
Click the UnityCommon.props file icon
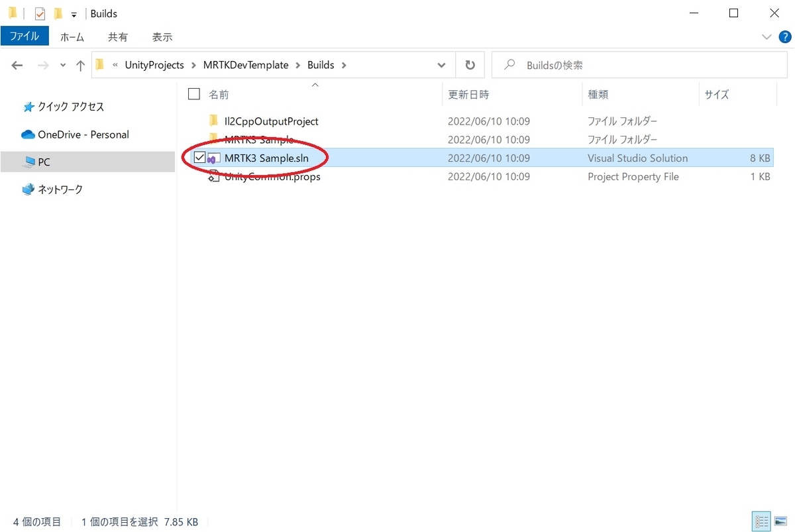click(x=213, y=176)
